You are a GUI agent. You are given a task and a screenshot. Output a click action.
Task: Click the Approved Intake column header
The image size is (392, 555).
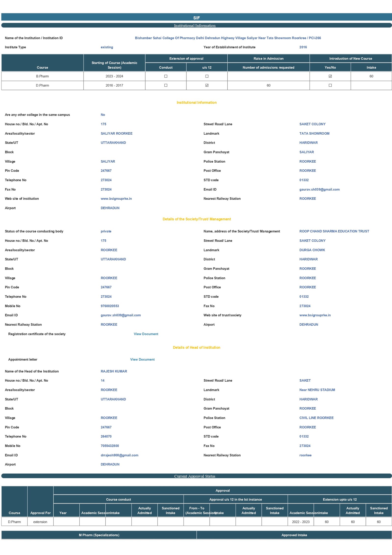pyautogui.click(x=294, y=535)
